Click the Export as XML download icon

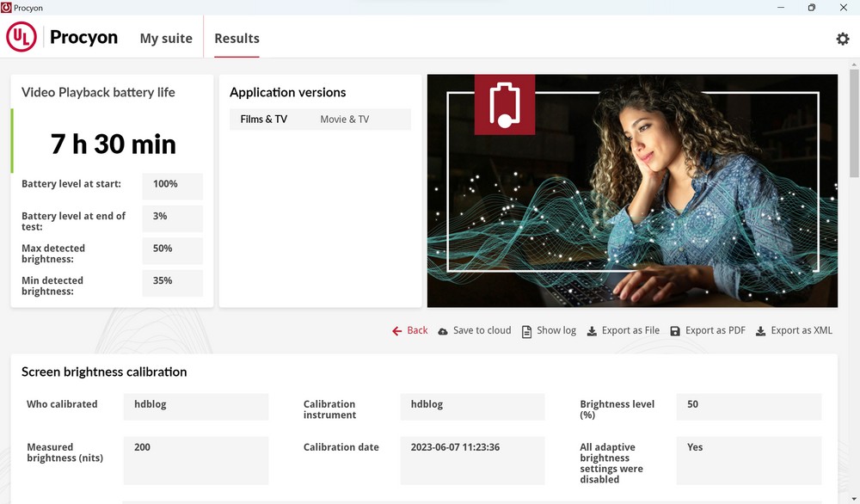point(760,331)
